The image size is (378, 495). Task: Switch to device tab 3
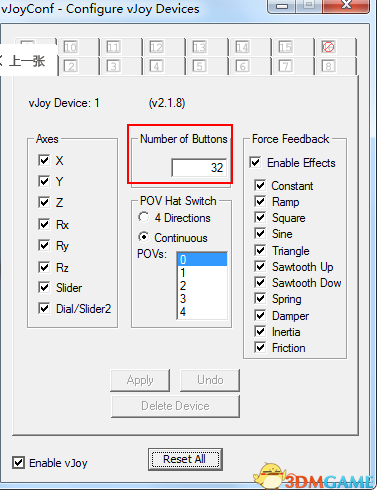pyautogui.click(x=113, y=66)
